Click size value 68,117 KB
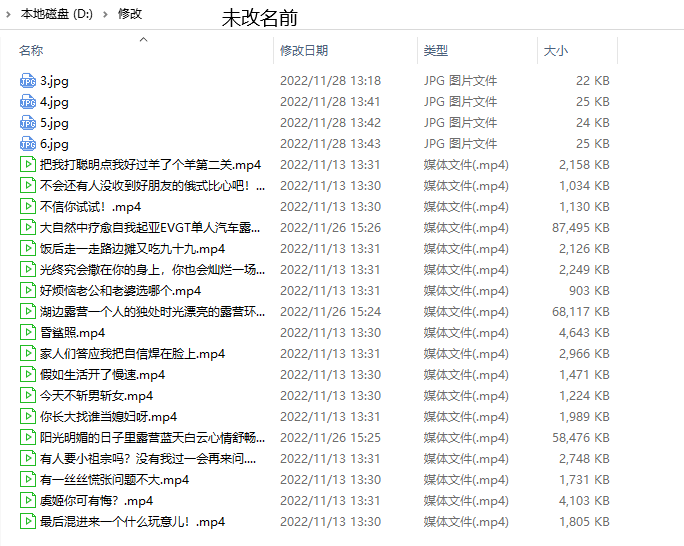Image resolution: width=684 pixels, height=546 pixels. point(581,311)
